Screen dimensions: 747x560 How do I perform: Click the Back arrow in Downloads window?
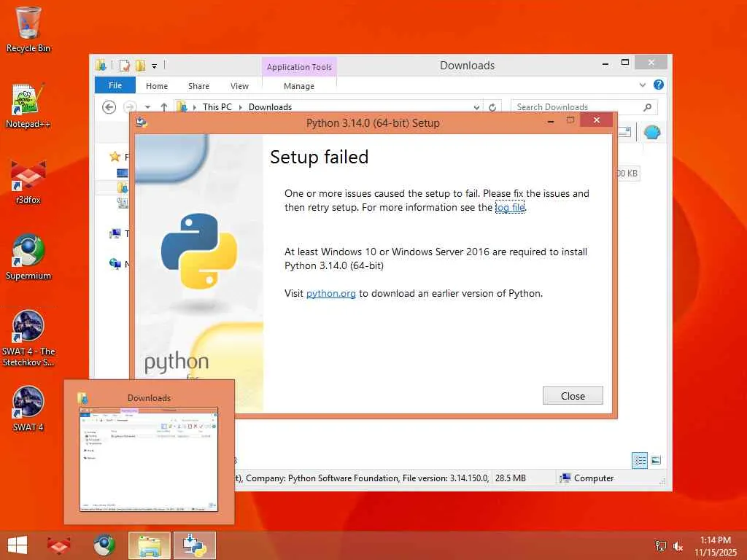click(109, 107)
